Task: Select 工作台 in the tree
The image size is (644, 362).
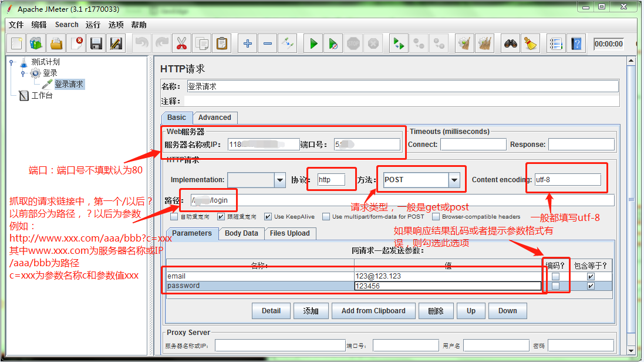Action: (x=42, y=96)
